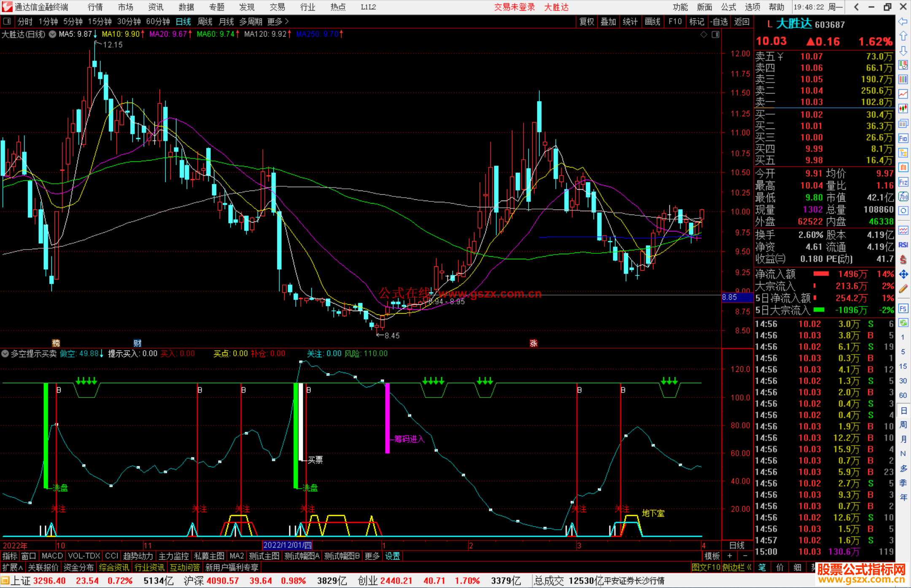
Task: Click the 画线 drawing button
Action: [652, 21]
